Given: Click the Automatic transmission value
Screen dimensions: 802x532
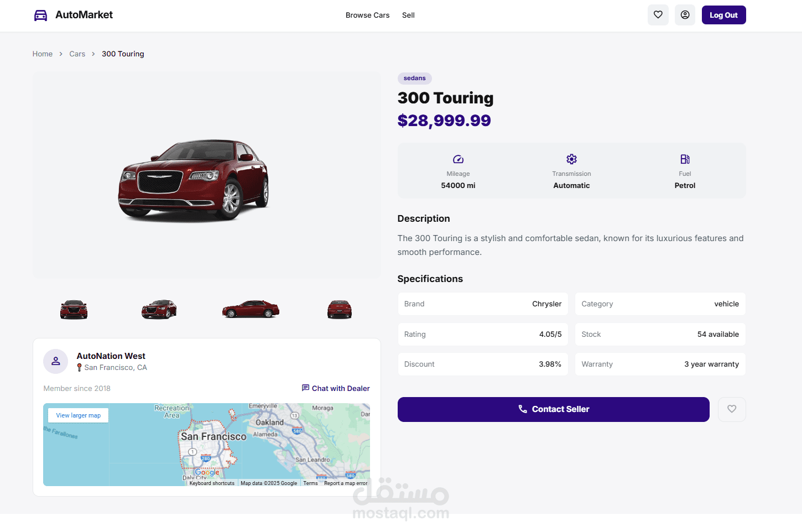Looking at the screenshot, I should point(571,185).
